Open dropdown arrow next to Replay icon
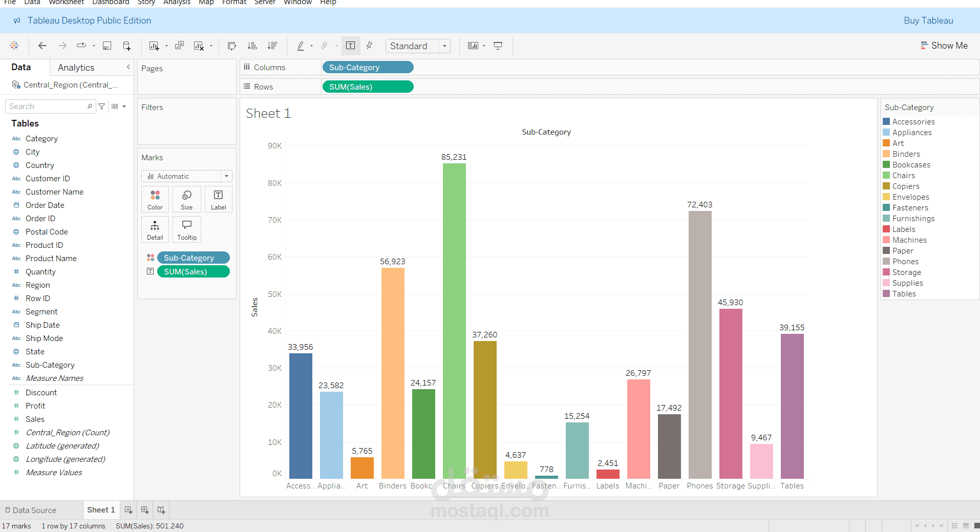Viewport: 980px width, 532px height. (x=94, y=46)
